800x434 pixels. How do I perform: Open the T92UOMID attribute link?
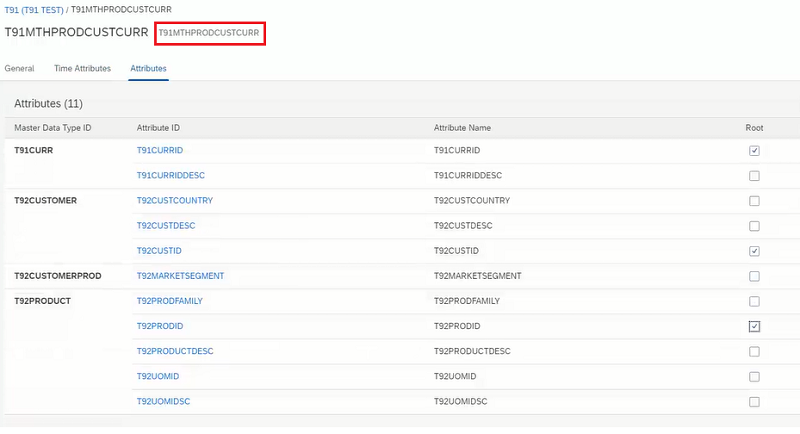[x=158, y=376]
